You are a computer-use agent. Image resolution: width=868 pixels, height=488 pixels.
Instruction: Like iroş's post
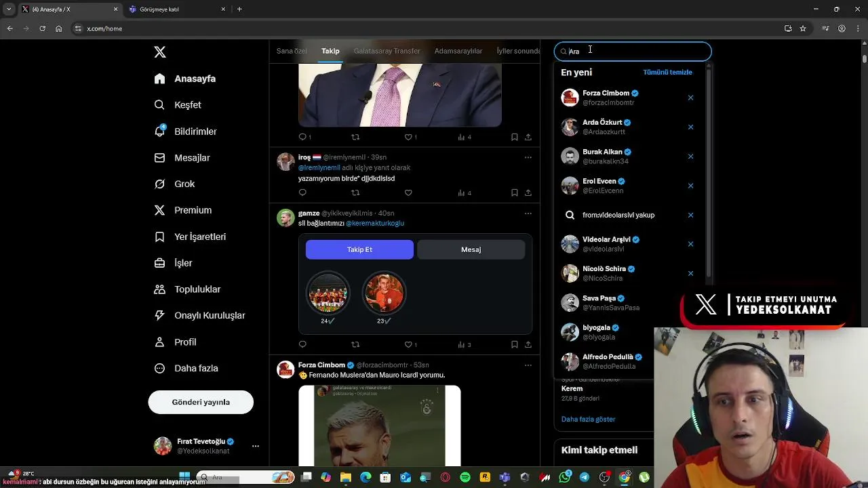click(408, 193)
